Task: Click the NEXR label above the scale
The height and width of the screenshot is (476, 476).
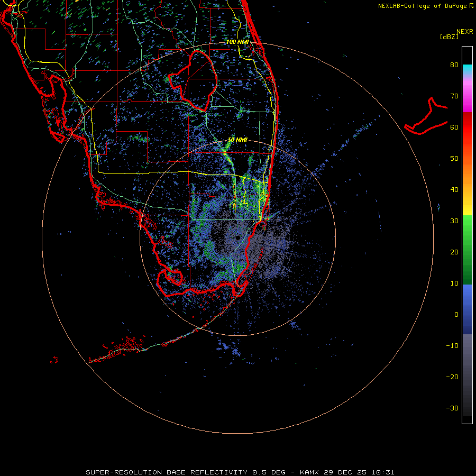Action: [x=465, y=32]
